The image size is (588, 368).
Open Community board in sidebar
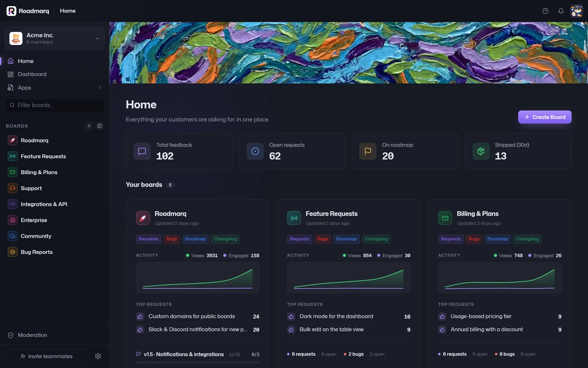(x=55, y=236)
